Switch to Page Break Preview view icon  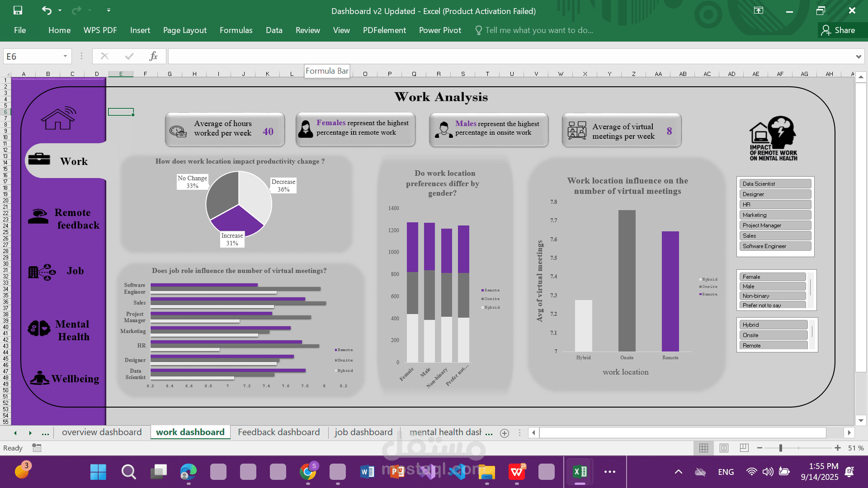744,448
